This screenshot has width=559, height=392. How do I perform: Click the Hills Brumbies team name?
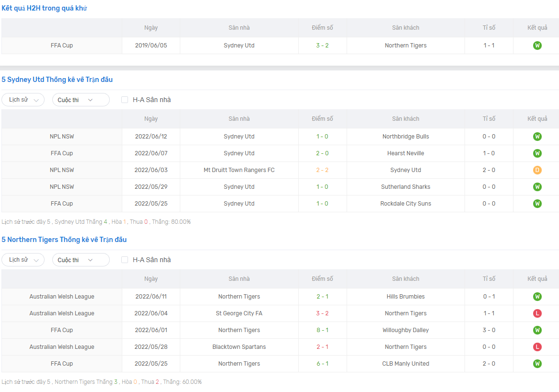pos(406,297)
